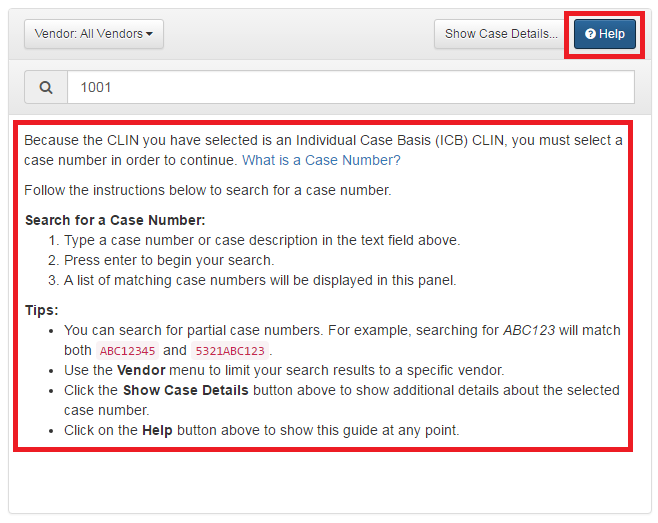Click the example code 5321ABC123
This screenshot has height=523, width=658.
(230, 351)
